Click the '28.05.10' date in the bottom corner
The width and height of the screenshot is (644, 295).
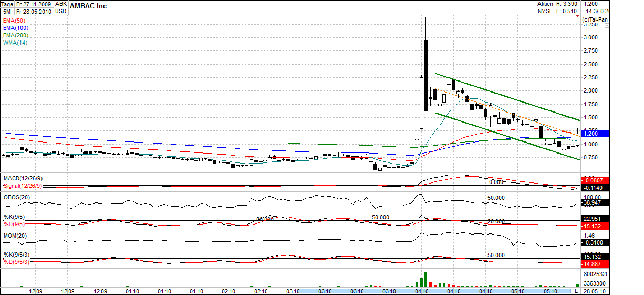click(596, 291)
